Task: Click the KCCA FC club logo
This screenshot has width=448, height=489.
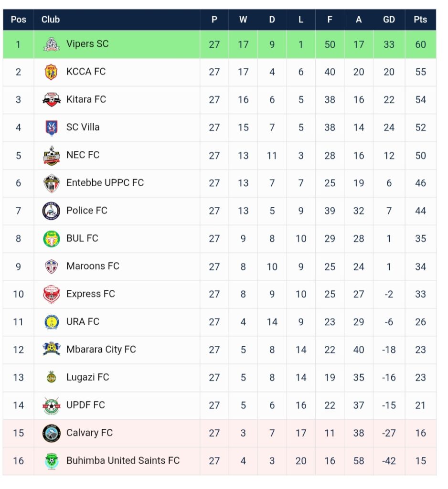Action: tap(51, 72)
